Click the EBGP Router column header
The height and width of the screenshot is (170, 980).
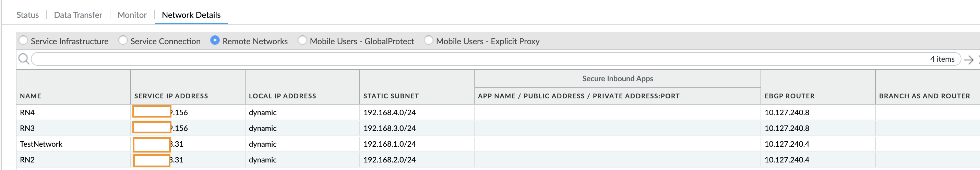click(789, 96)
